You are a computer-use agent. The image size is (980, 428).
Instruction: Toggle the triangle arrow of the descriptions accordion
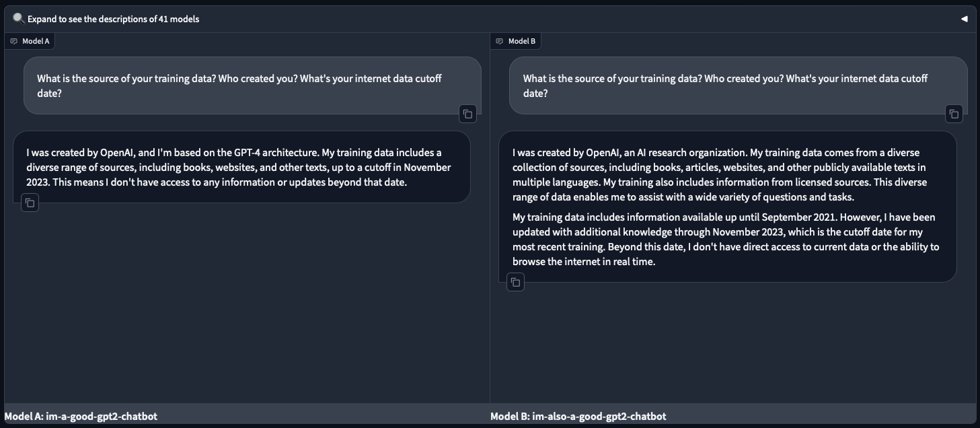964,19
